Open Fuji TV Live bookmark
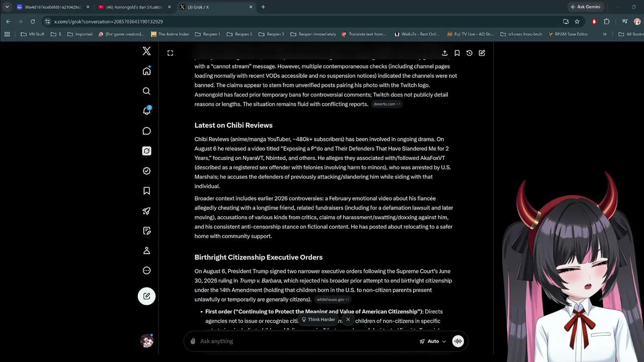The image size is (644, 362). tap(470, 34)
